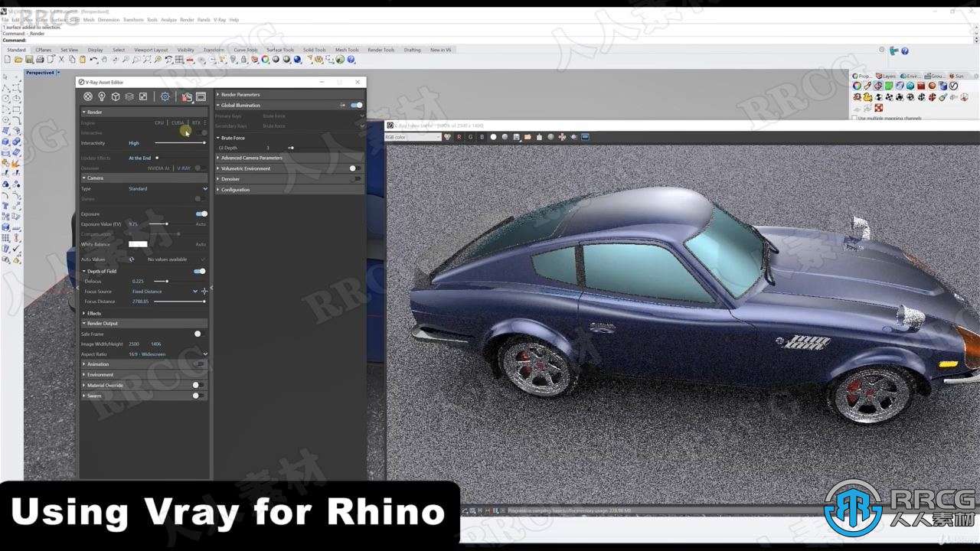Click the Undo arrow icon
Viewport: 980px width, 551px height.
[x=93, y=60]
